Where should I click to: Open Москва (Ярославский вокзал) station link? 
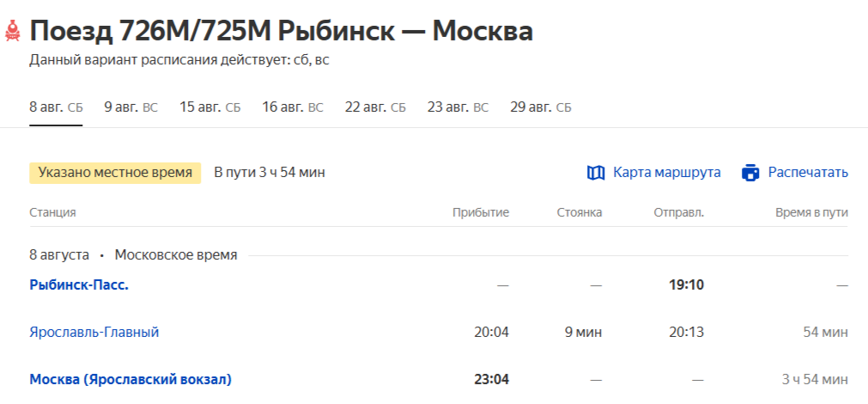coord(131,380)
